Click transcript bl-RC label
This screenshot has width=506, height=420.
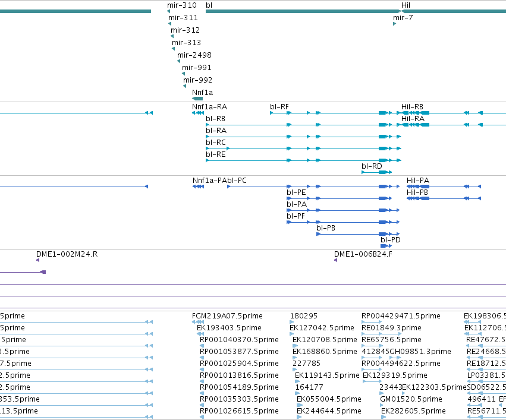point(216,143)
